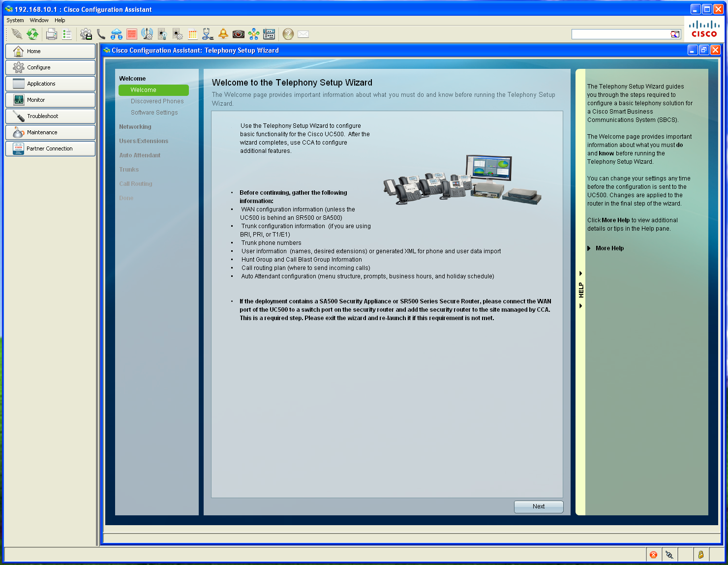This screenshot has width=728, height=565.
Task: Open the port with gear settings icon
Action: 177,34
